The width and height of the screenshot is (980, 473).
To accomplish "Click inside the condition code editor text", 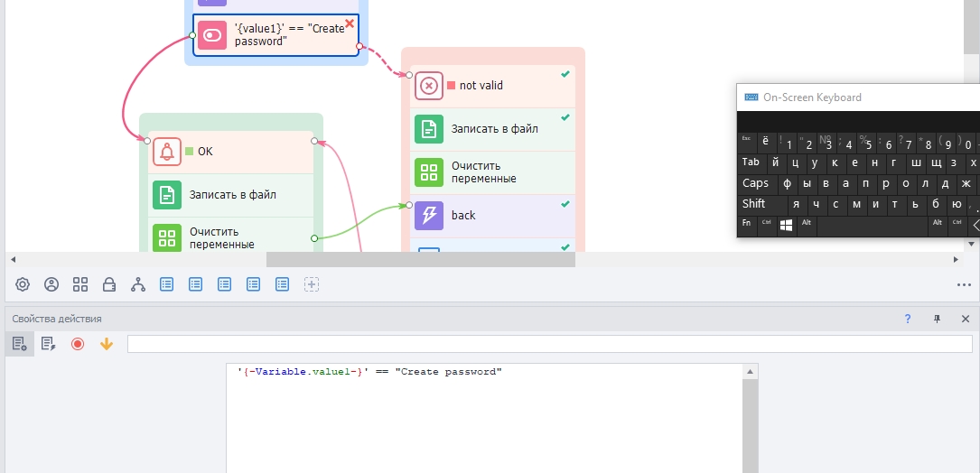I will 370,372.
